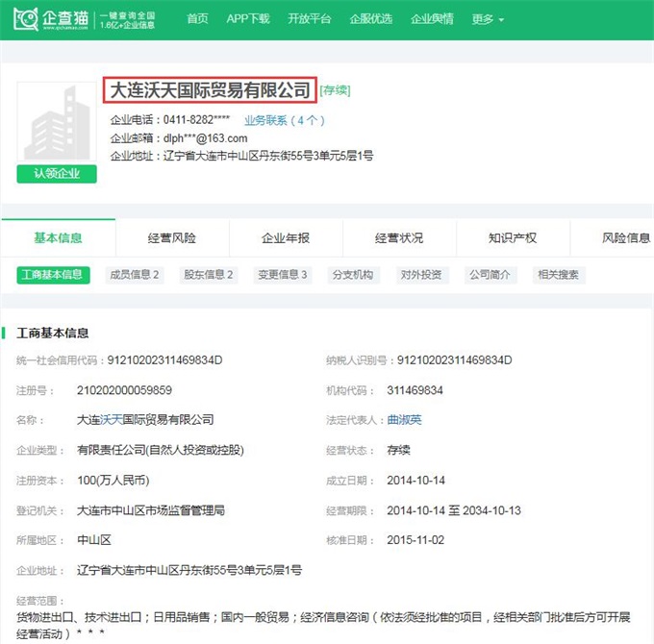The width and height of the screenshot is (654, 644).
Task: Click the phone number 0411-8282****
Action: [196, 120]
